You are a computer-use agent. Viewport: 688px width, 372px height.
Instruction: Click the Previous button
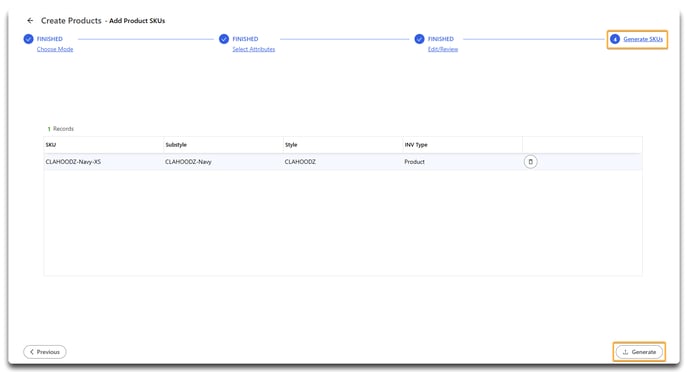(x=45, y=352)
